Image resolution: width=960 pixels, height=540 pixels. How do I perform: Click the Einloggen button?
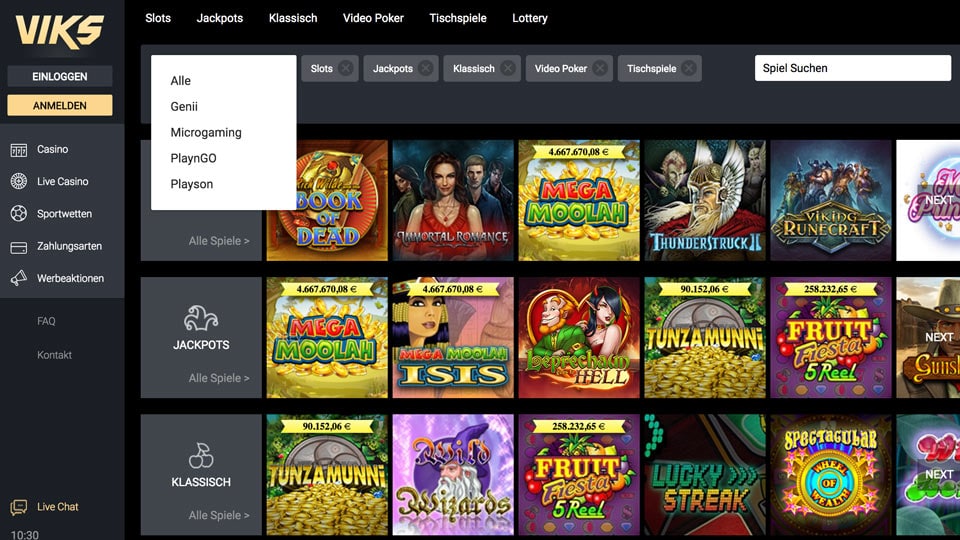[x=60, y=77]
